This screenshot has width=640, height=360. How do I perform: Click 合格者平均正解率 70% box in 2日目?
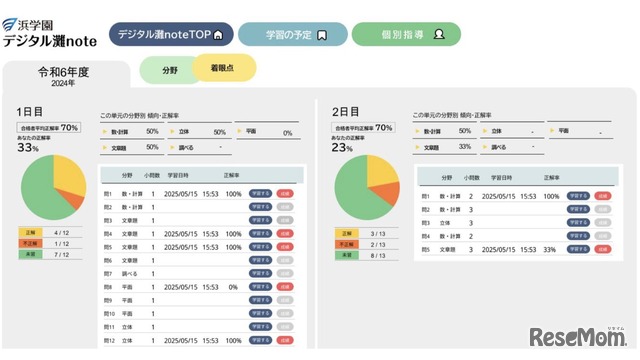coord(363,128)
